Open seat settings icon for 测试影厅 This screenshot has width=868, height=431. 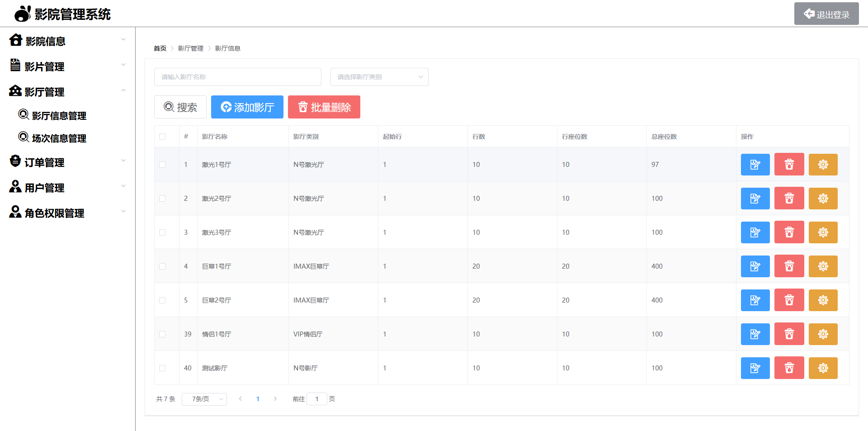[x=823, y=368]
